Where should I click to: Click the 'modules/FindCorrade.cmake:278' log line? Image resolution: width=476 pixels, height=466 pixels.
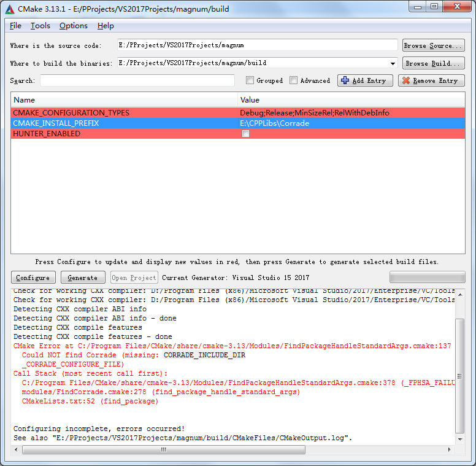[161, 392]
